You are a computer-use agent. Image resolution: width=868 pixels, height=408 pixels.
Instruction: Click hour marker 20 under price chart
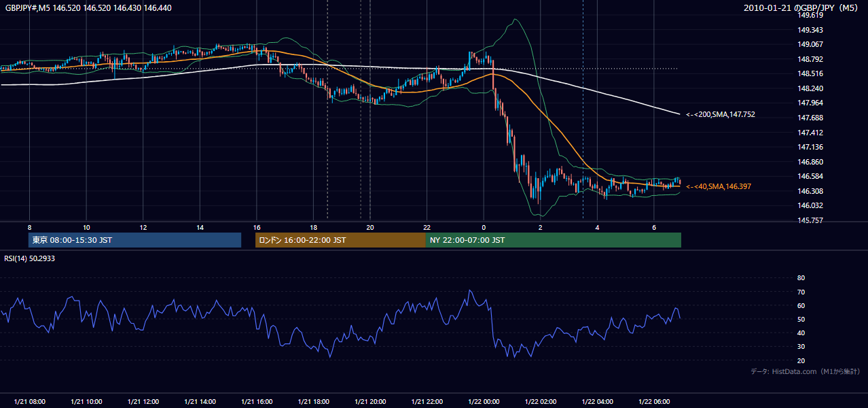click(x=370, y=227)
